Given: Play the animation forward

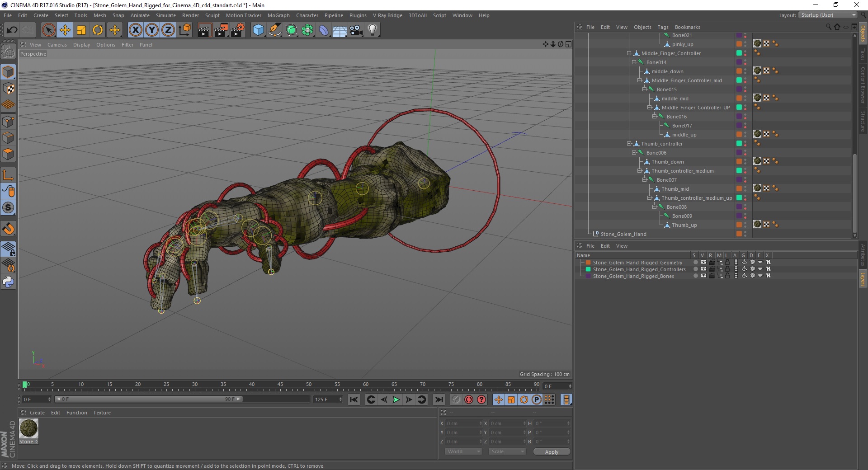Looking at the screenshot, I should pos(396,399).
